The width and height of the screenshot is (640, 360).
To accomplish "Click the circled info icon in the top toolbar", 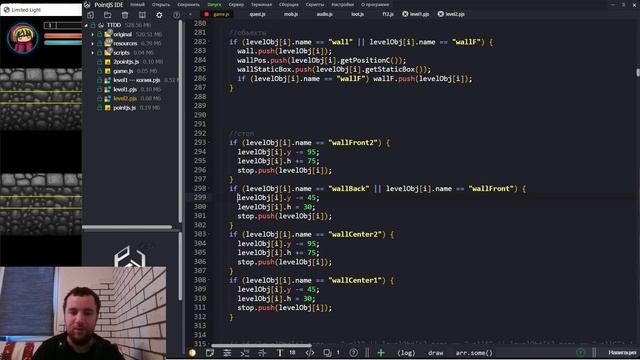I will (176, 15).
